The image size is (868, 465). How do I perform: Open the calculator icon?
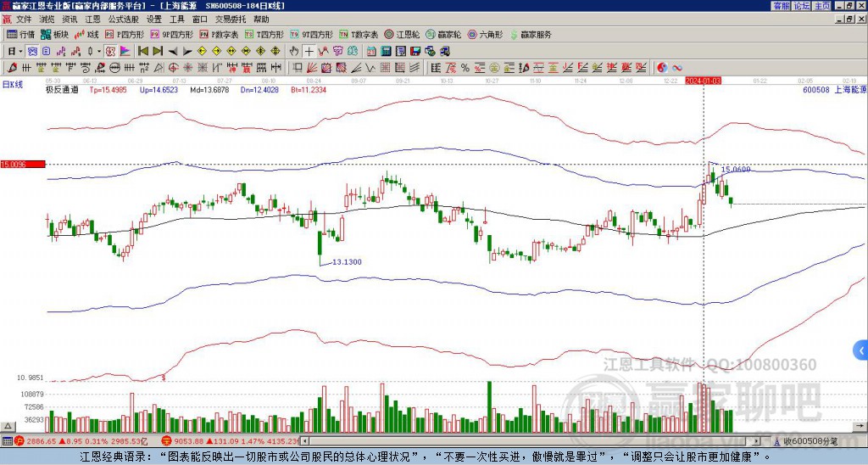tap(387, 52)
